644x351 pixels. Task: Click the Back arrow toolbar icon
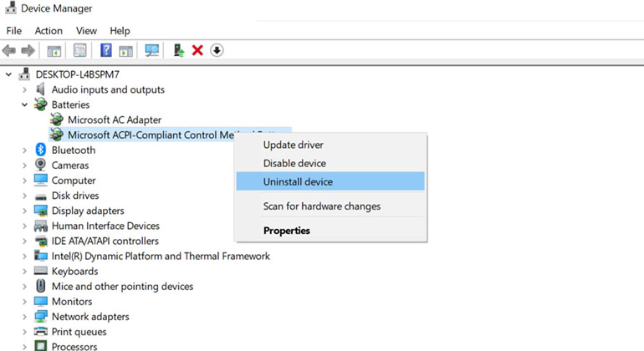point(9,50)
